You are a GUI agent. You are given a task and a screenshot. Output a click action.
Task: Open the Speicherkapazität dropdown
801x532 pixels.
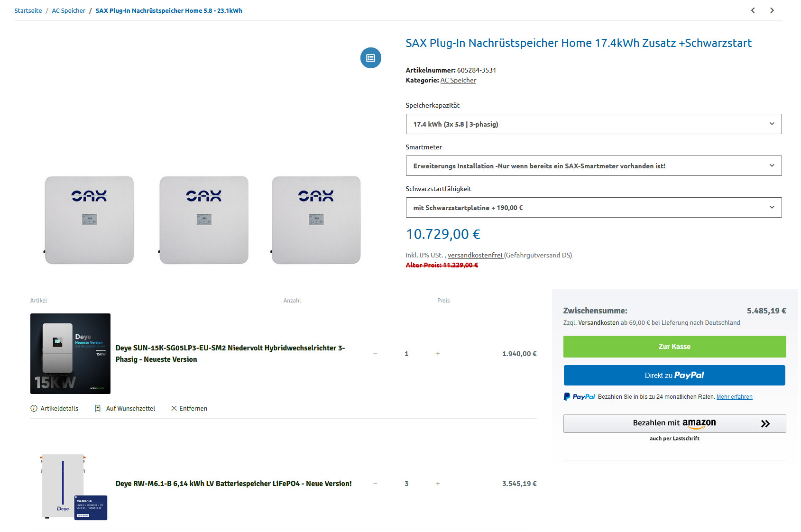[594, 124]
